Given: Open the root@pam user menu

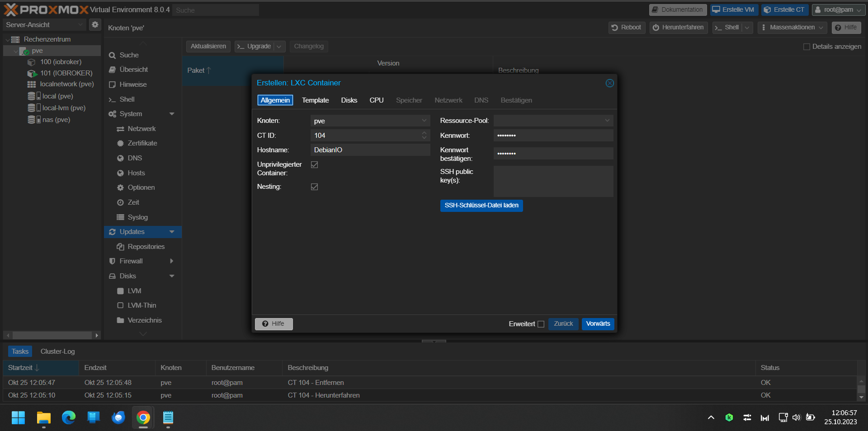Looking at the screenshot, I should tap(839, 9).
